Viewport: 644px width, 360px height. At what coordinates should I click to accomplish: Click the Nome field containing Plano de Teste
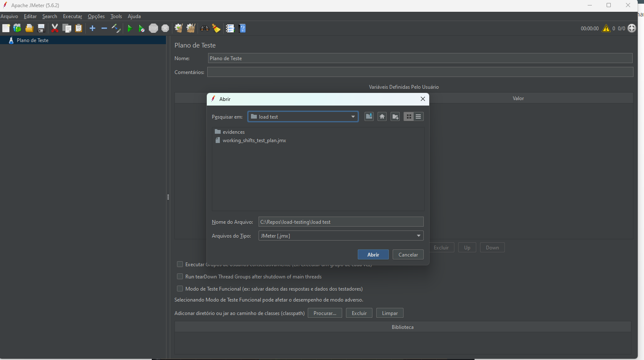420,58
